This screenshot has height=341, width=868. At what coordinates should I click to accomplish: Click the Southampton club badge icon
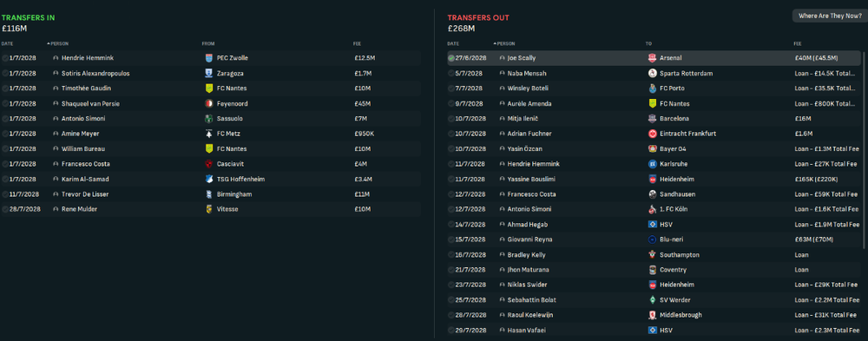point(652,255)
